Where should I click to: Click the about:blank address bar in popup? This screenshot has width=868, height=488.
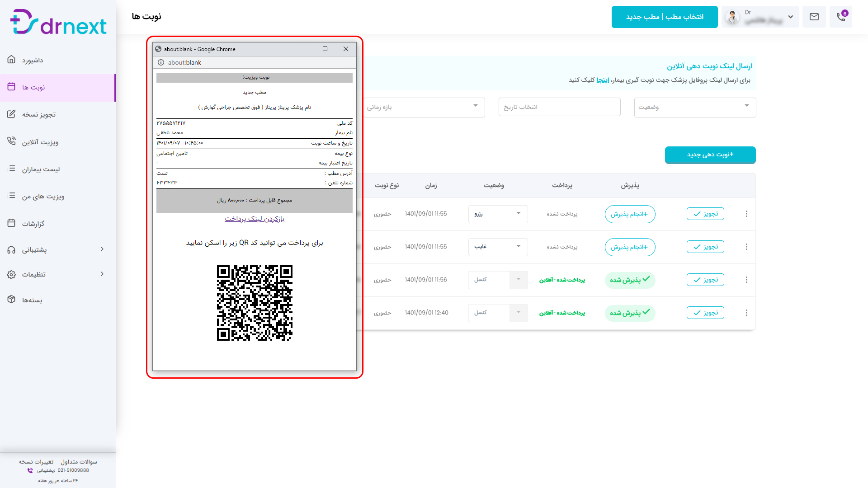pos(255,62)
